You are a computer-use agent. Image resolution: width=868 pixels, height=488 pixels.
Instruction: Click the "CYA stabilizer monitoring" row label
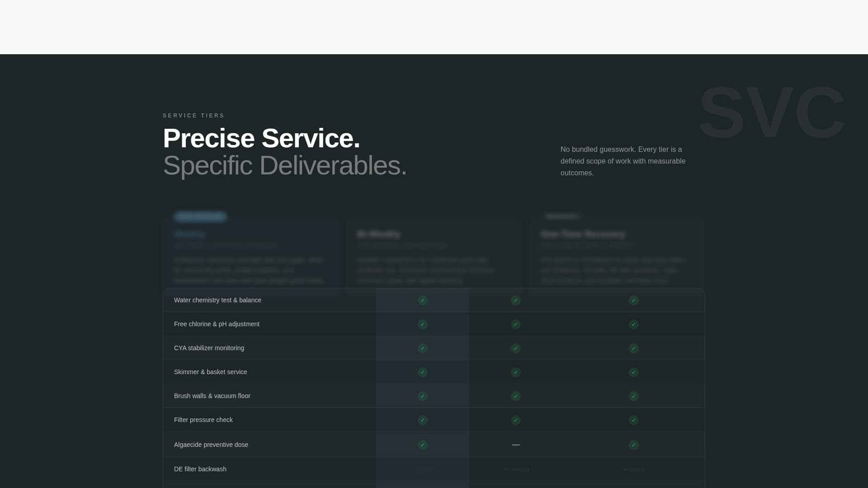tap(209, 348)
